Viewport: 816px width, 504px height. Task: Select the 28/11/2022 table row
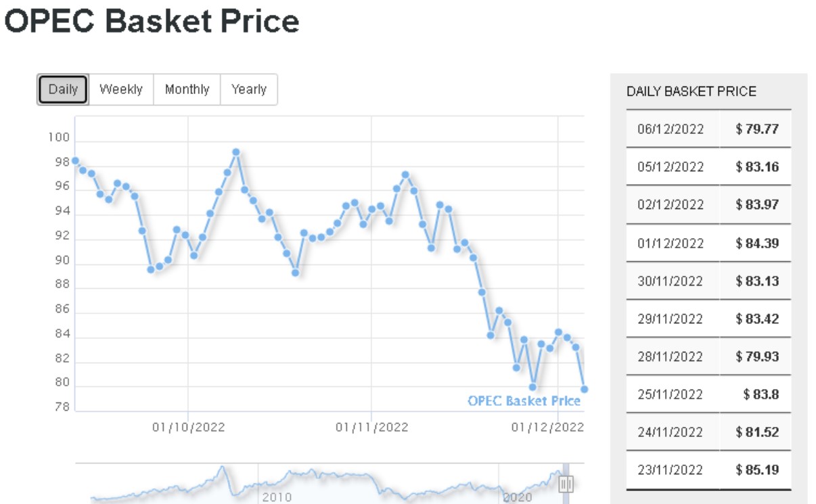coord(708,357)
